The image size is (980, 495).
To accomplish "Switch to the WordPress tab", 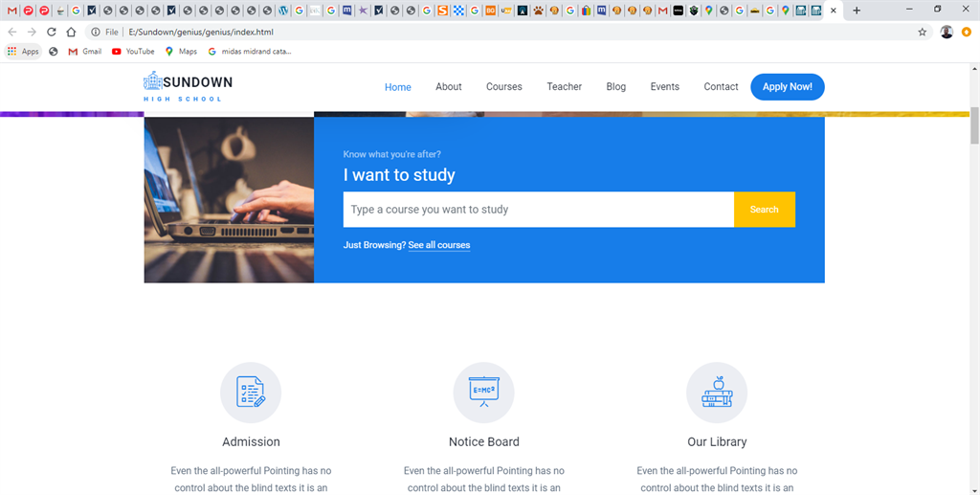I will click(x=283, y=10).
